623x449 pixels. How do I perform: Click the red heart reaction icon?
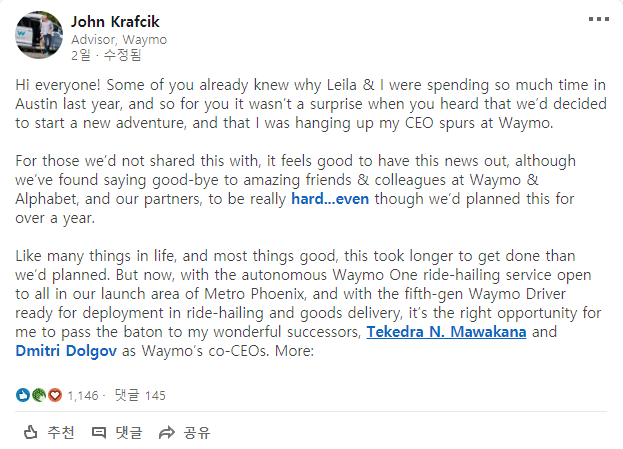coord(54,395)
